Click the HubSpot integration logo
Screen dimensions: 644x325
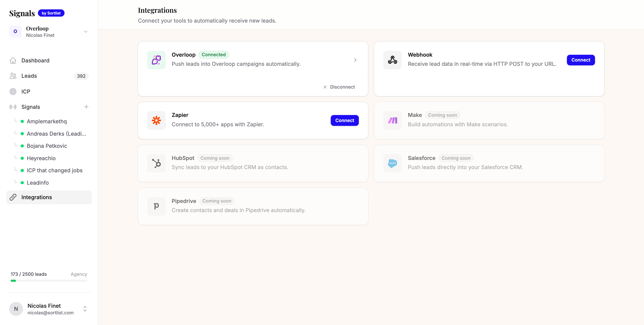(x=156, y=164)
